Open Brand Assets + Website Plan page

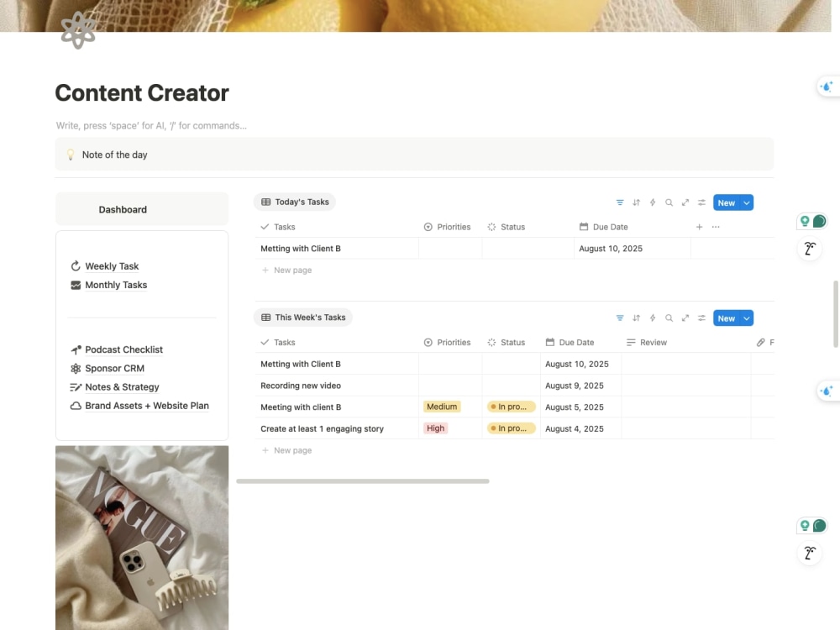point(147,406)
